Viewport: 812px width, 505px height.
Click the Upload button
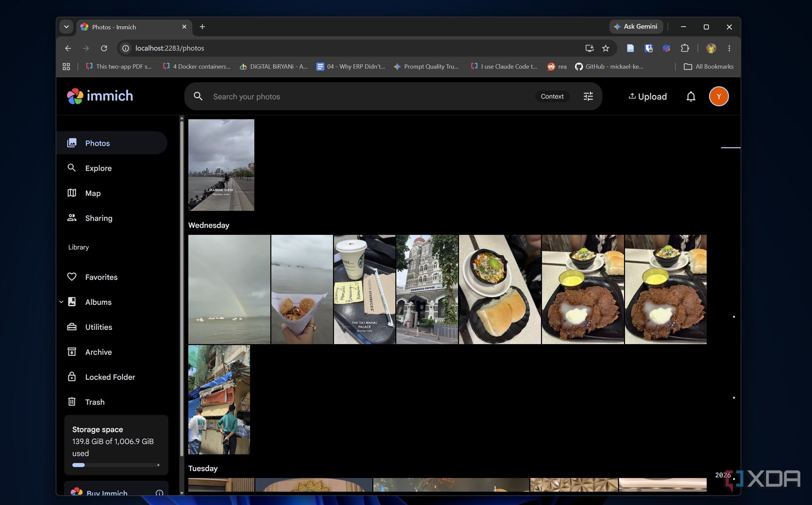[x=648, y=97]
